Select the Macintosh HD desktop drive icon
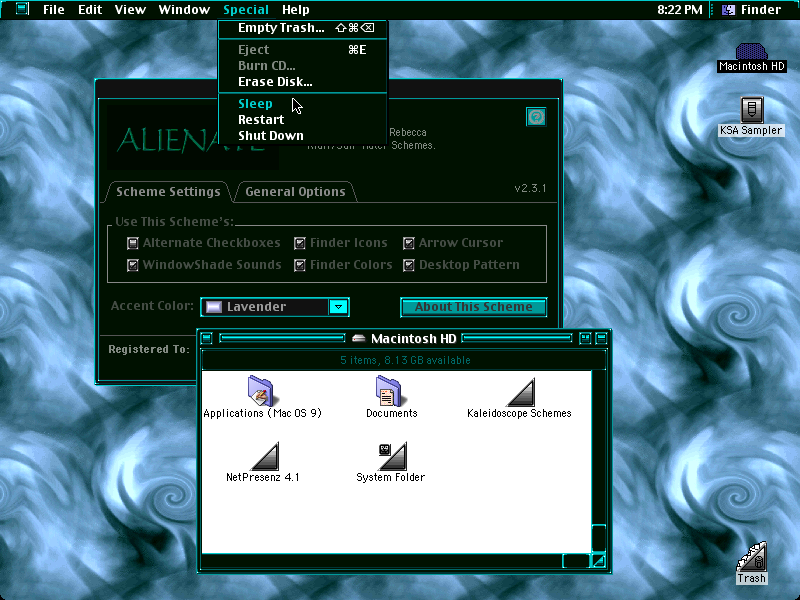The height and width of the screenshot is (600, 800). (x=751, y=51)
